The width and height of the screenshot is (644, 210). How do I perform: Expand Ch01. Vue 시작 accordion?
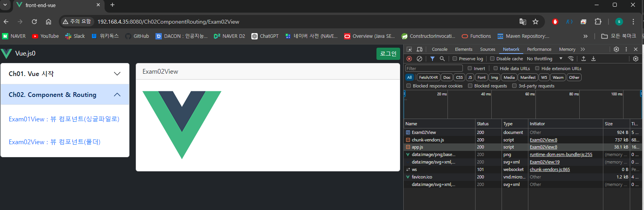point(65,74)
